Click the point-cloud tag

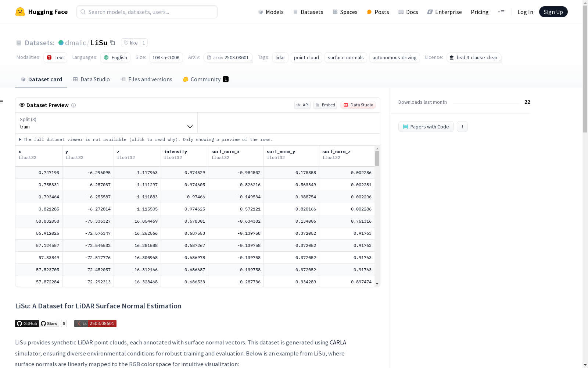[x=306, y=57]
